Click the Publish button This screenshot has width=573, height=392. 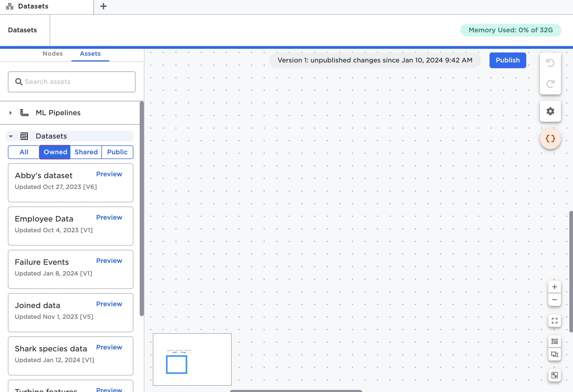[x=507, y=60]
